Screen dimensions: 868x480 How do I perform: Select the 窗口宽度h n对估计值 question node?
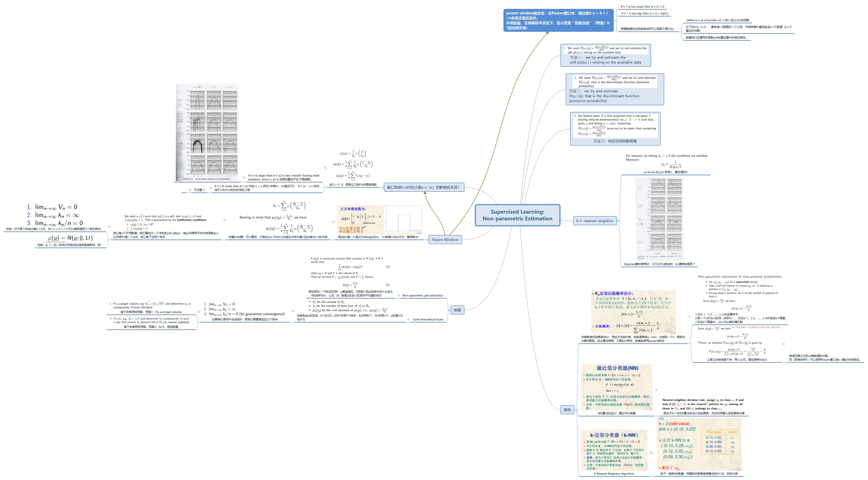(424, 188)
